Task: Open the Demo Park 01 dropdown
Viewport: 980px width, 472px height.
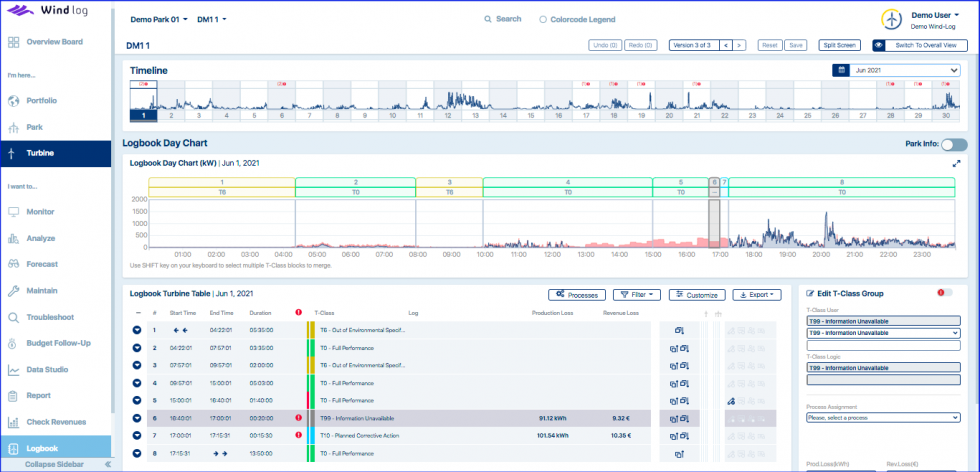Action: (x=159, y=19)
